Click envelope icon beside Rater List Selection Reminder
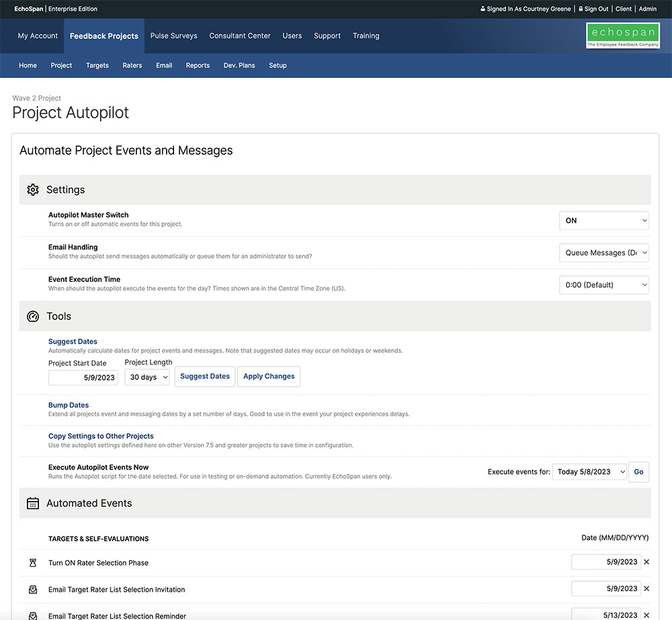The width and height of the screenshot is (672, 620). 33,616
